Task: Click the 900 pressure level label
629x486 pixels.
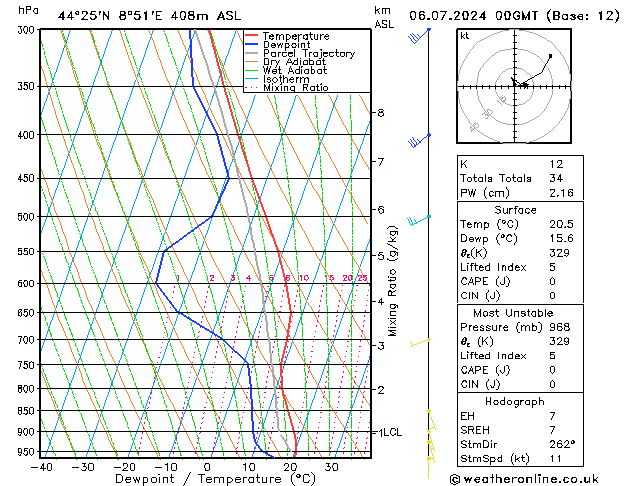Action: [28, 432]
